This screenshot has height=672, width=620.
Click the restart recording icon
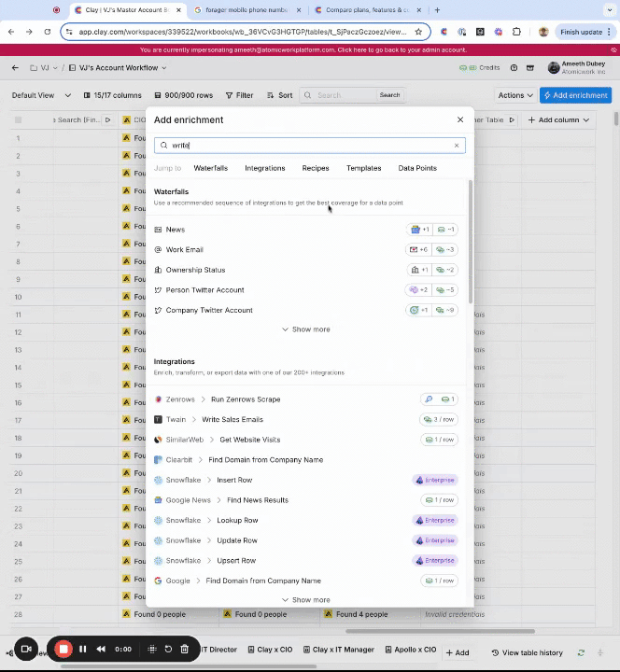168,649
